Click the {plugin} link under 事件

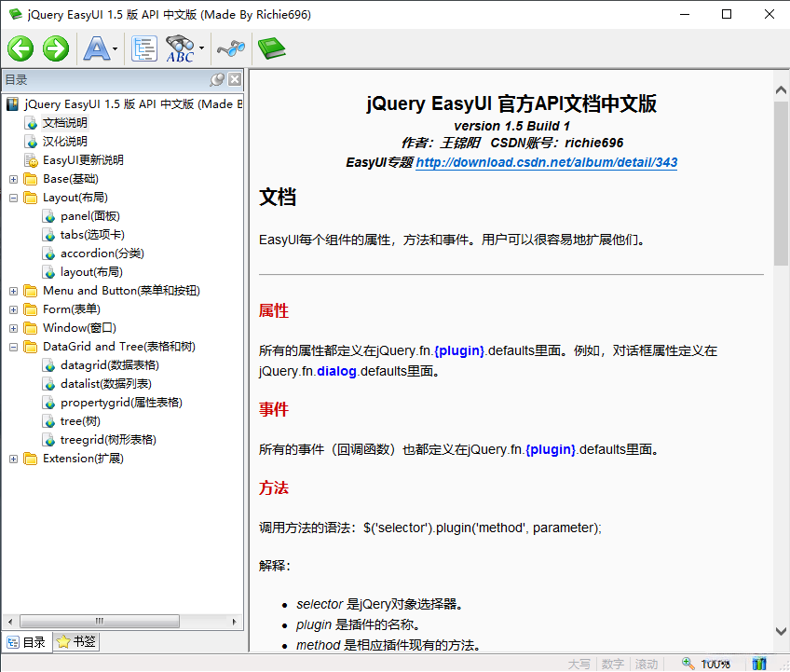pyautogui.click(x=551, y=449)
